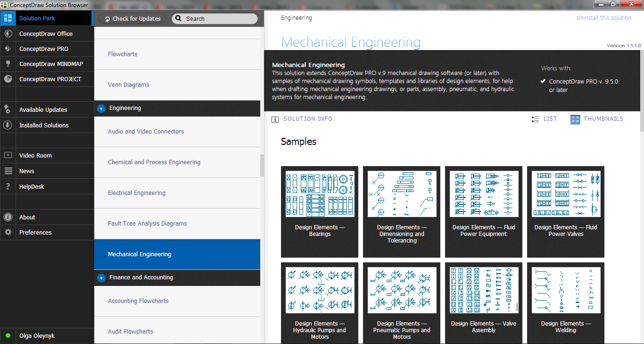Click the ConceptDraw app icon in title bar
Image resolution: width=644 pixels, height=344 pixels.
[5, 4]
